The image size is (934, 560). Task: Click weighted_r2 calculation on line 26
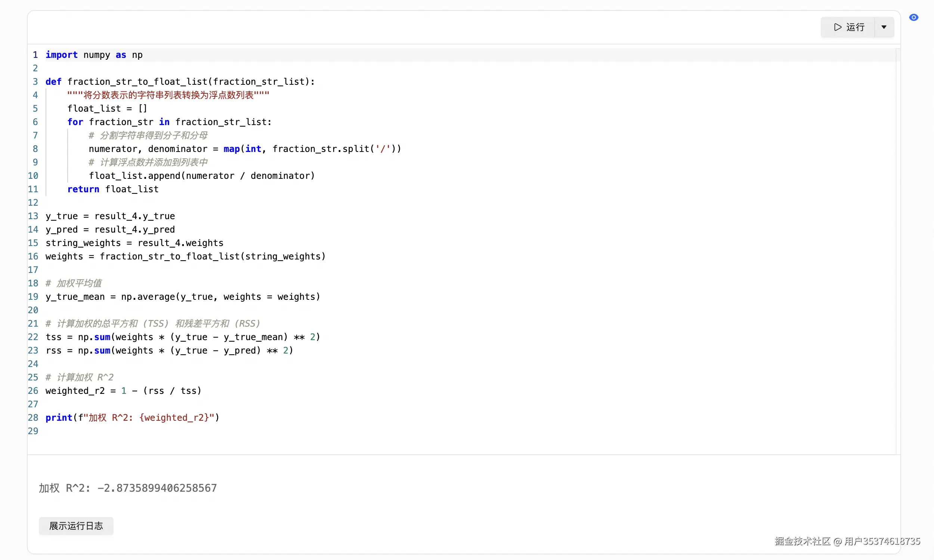point(123,391)
